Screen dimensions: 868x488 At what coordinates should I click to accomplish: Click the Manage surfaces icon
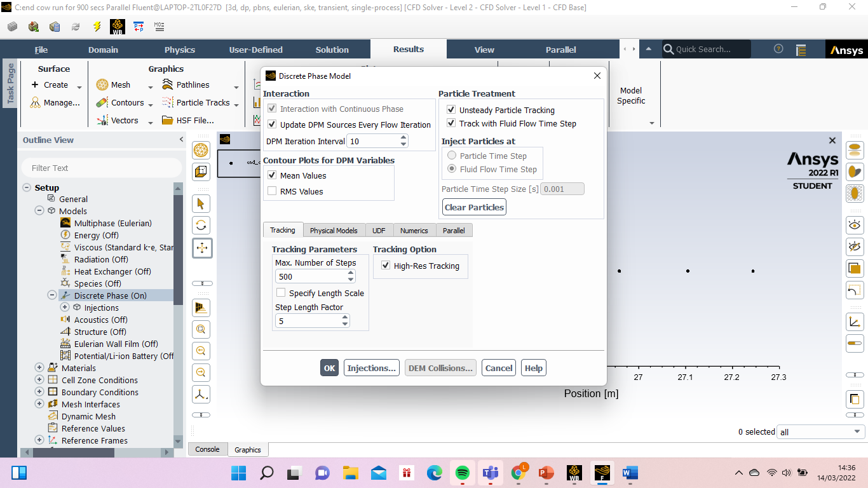[36, 103]
